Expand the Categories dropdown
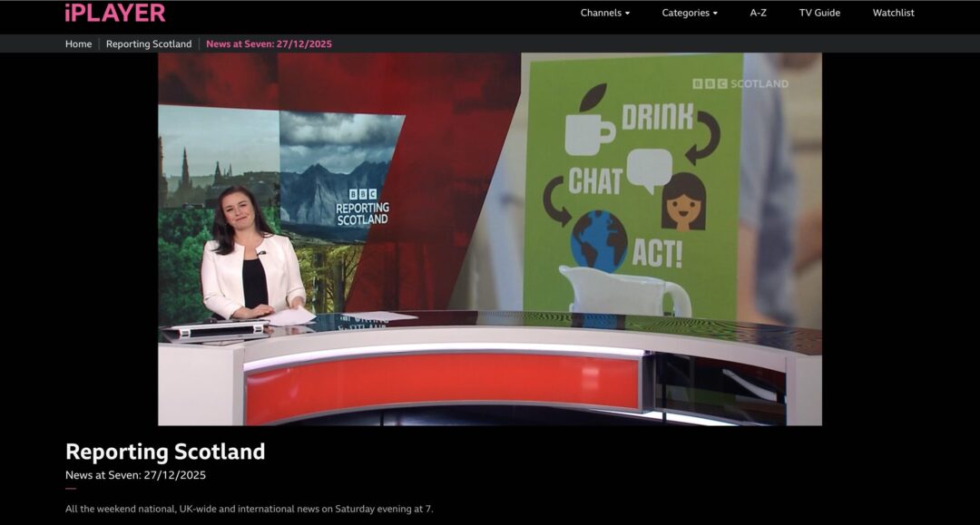The image size is (980, 525). point(689,13)
